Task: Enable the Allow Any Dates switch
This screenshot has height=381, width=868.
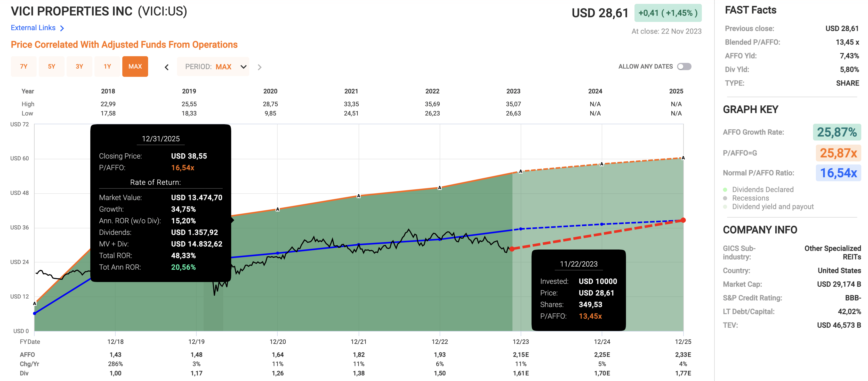Action: [x=684, y=67]
